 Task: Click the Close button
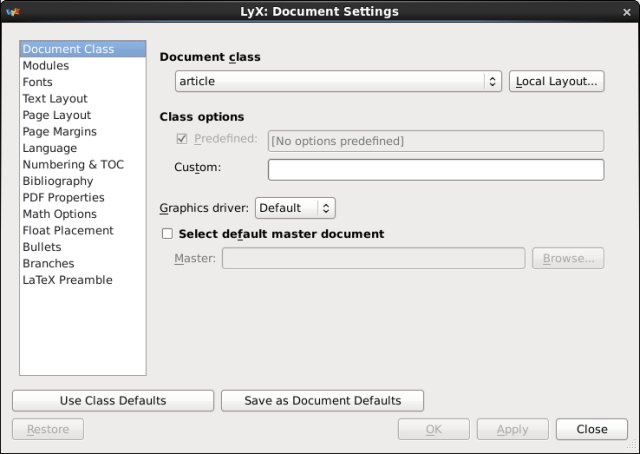[x=592, y=429]
